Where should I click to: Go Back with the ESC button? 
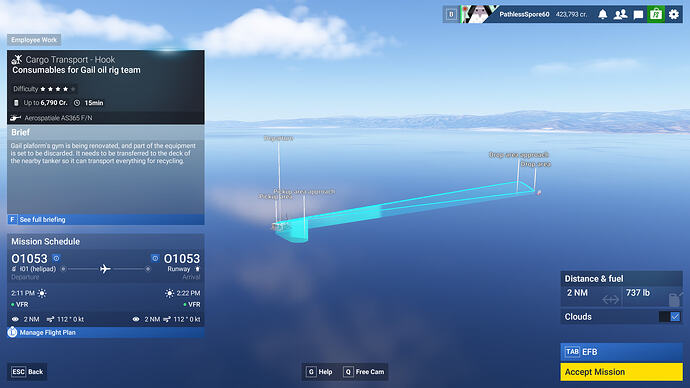27,372
